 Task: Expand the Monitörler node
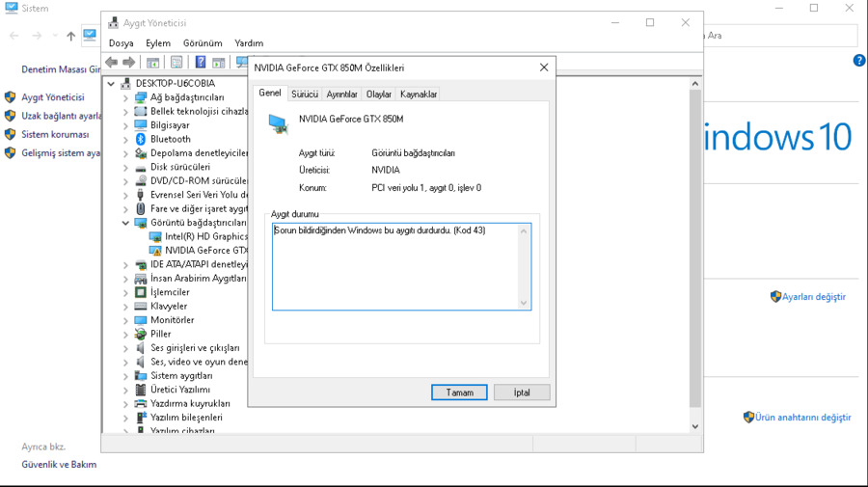pos(125,320)
